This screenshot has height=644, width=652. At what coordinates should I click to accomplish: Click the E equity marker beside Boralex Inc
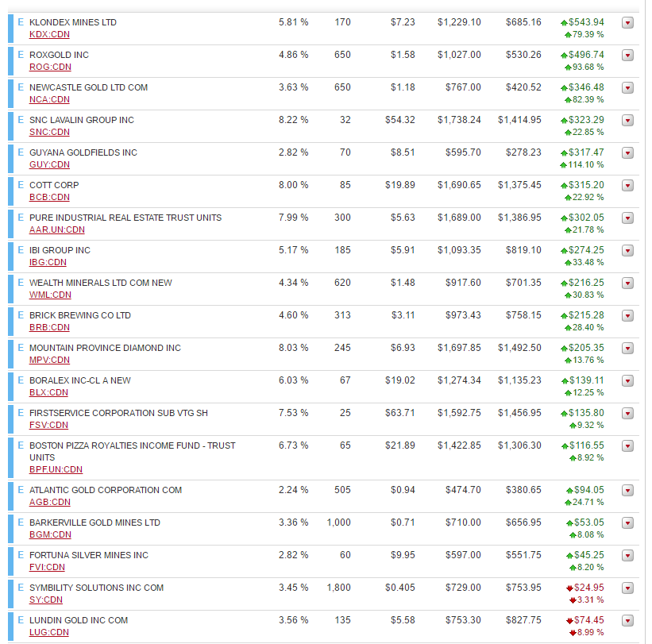pos(21,380)
